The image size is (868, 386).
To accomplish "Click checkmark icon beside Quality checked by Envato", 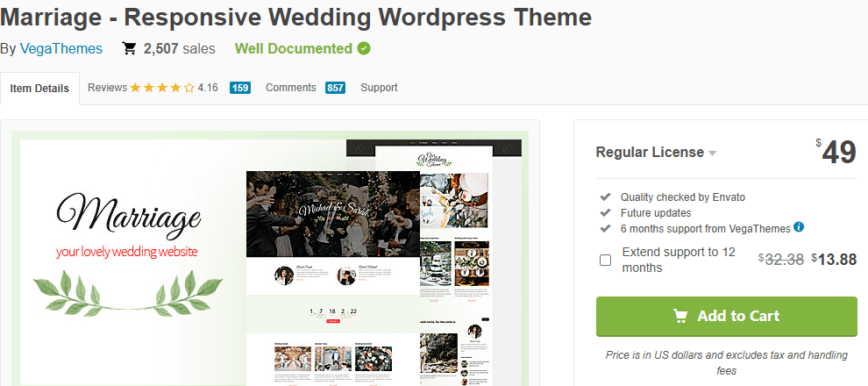I will pyautogui.click(x=605, y=197).
